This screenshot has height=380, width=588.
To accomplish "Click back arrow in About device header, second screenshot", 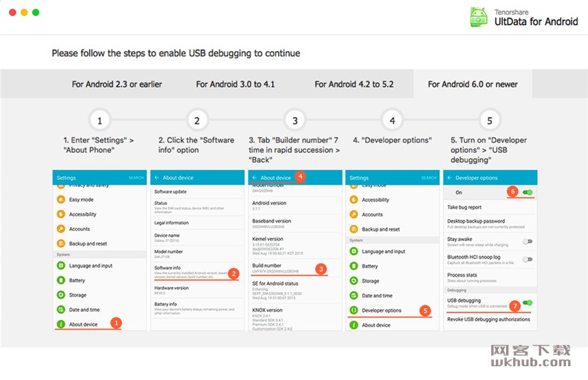I will (157, 178).
